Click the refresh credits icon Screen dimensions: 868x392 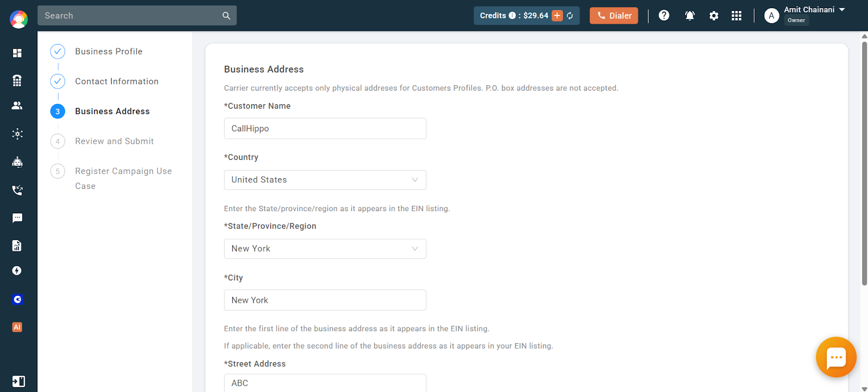tap(570, 16)
